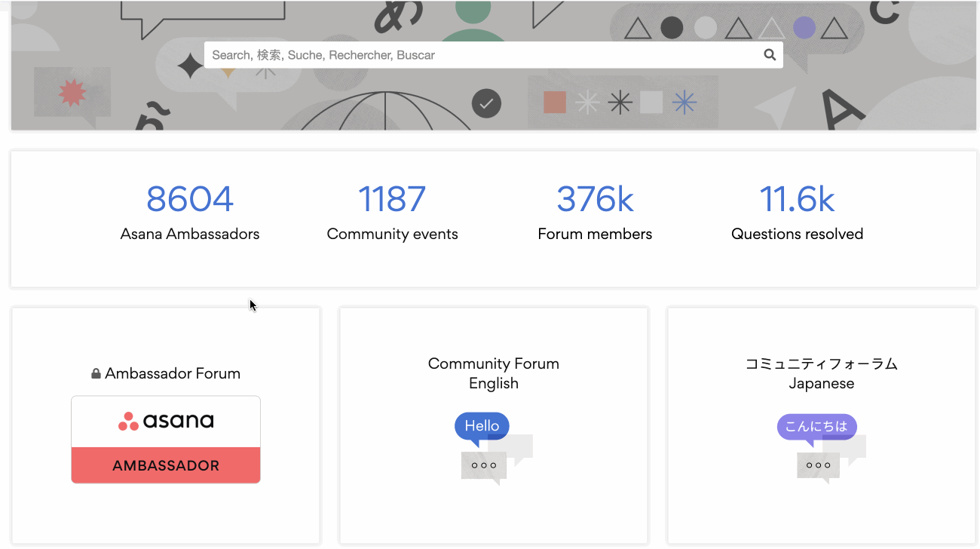Open the Japanese community forum title
The height and width of the screenshot is (549, 980).
822,373
